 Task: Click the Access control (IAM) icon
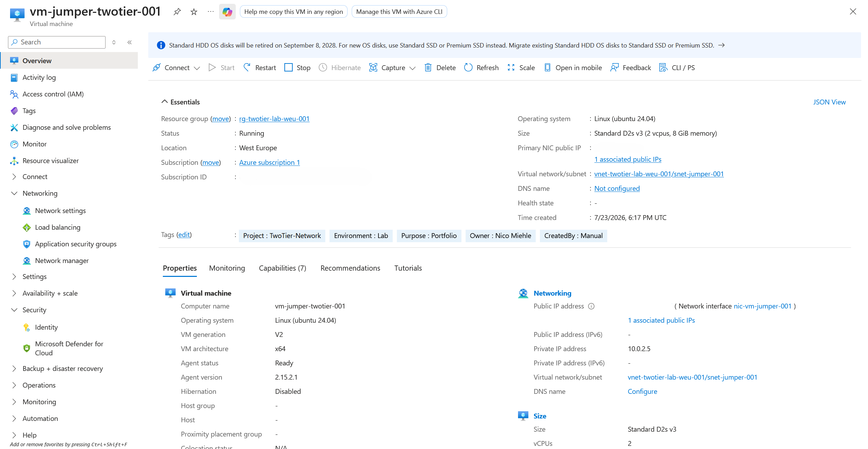(14, 94)
